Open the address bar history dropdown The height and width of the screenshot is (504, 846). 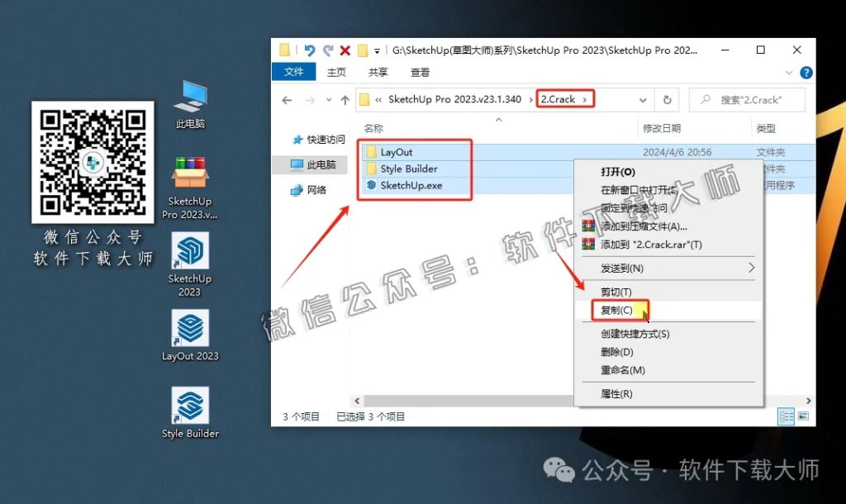coord(644,99)
